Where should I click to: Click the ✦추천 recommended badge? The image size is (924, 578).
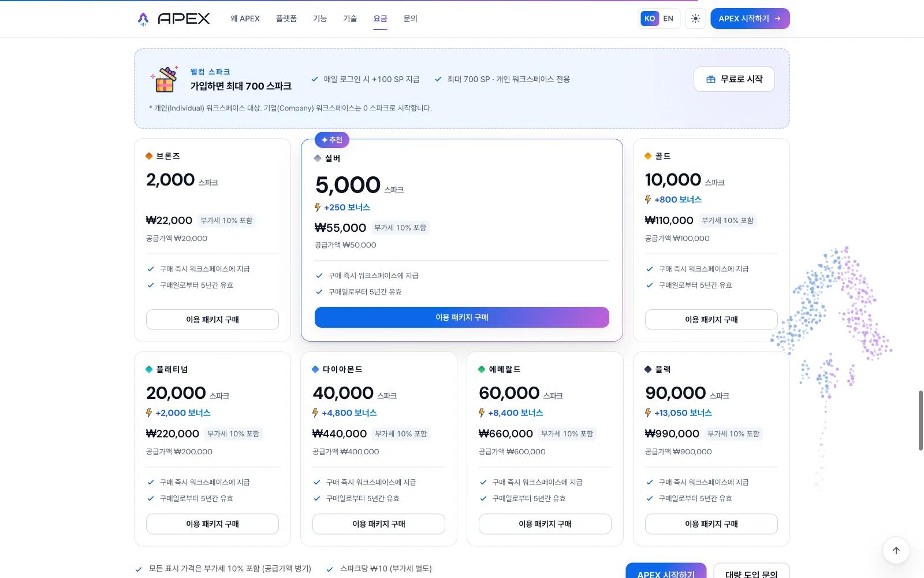click(x=332, y=140)
